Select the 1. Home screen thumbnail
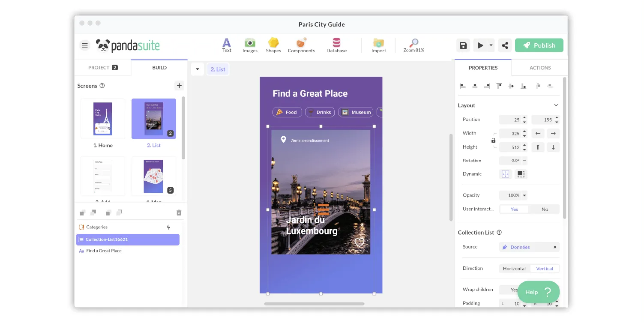The width and height of the screenshot is (644, 323). [x=103, y=119]
